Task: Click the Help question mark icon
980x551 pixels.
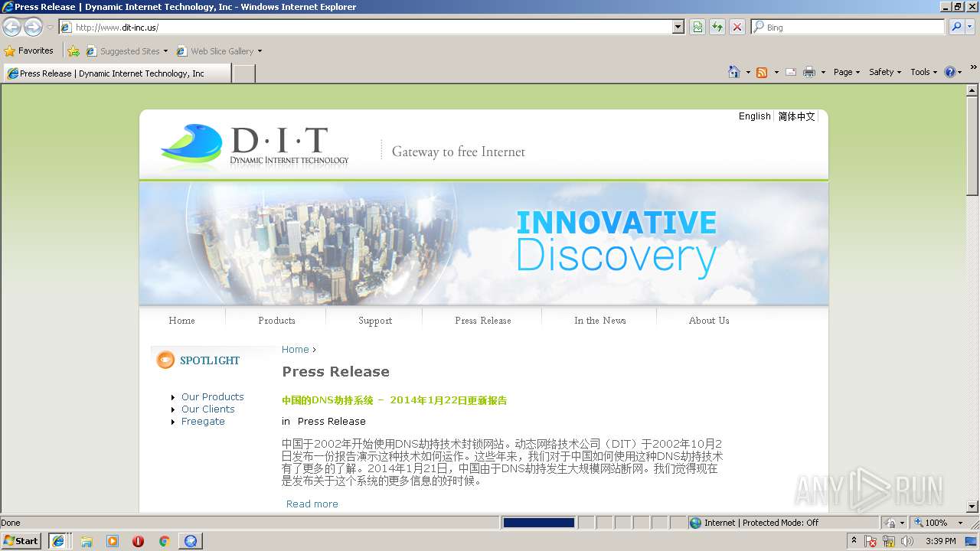Action: (950, 72)
